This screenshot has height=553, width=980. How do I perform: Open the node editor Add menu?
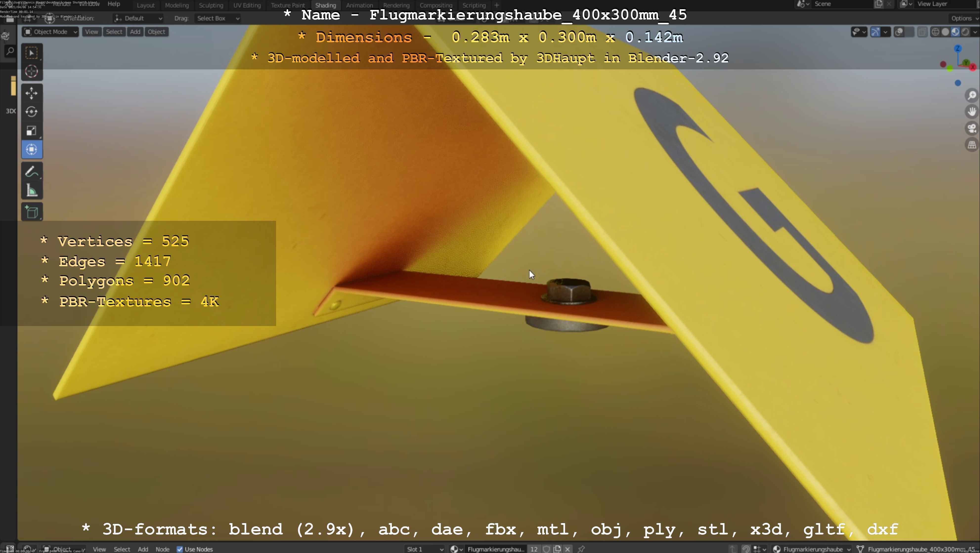pos(143,549)
